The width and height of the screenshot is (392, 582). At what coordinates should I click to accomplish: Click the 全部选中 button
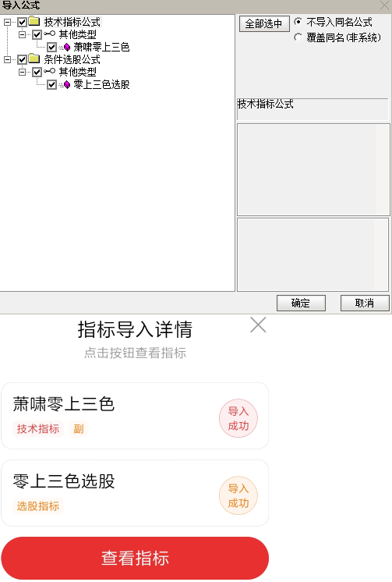(264, 23)
